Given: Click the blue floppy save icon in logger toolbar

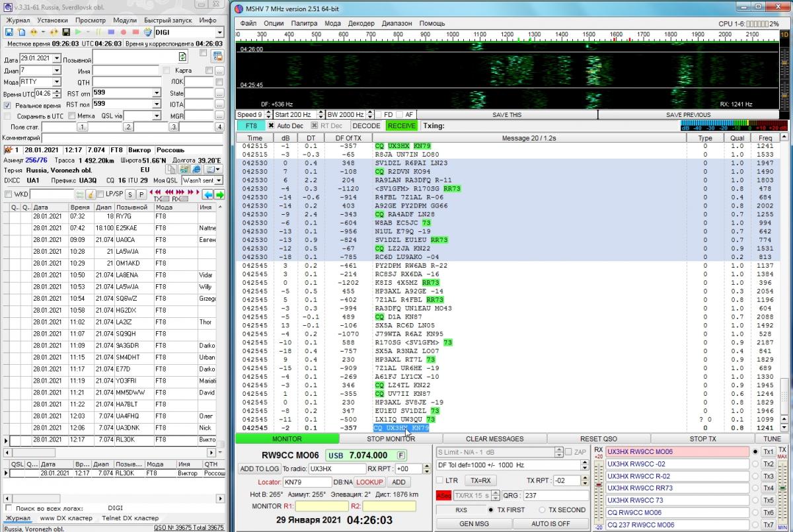Looking at the screenshot, I should point(10,32).
